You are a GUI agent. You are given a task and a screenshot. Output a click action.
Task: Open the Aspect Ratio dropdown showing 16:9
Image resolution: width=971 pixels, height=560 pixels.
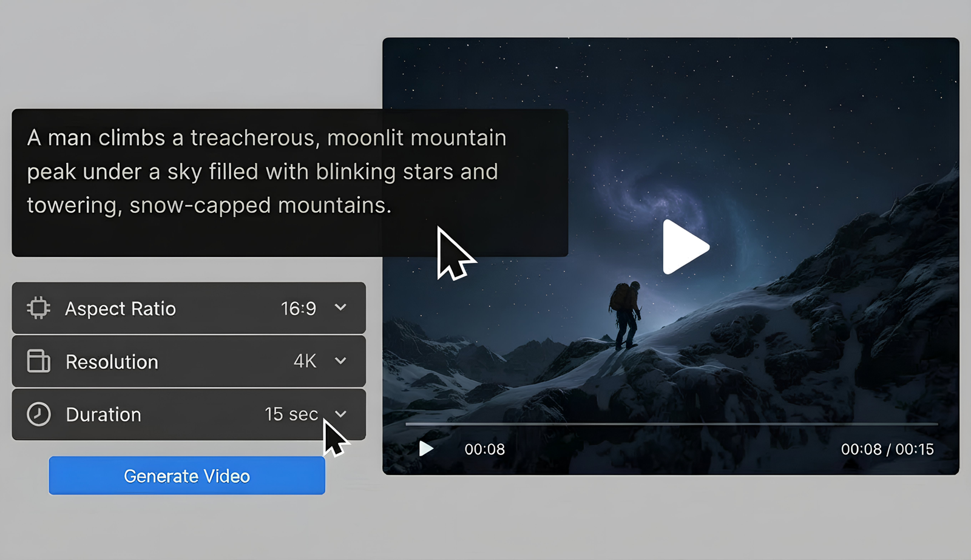pyautogui.click(x=189, y=308)
